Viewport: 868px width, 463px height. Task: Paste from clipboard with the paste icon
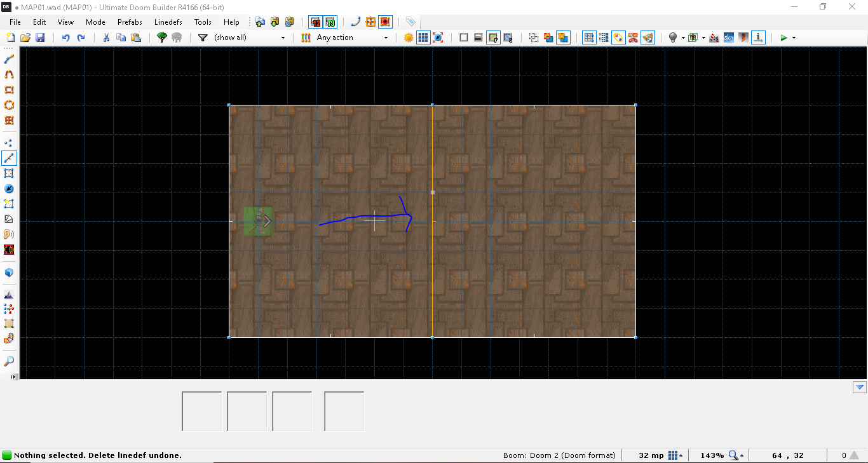[x=135, y=37]
